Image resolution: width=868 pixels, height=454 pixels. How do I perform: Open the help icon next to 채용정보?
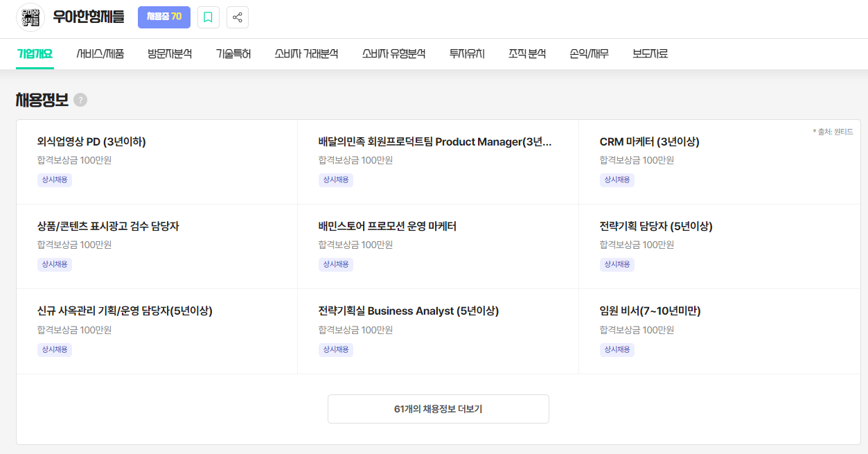pos(80,100)
